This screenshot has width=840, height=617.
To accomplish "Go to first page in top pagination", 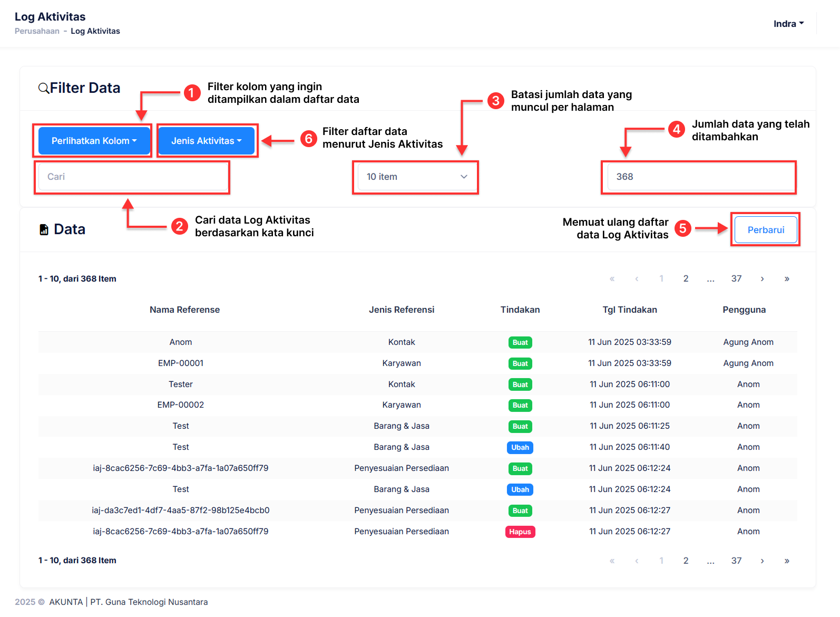I will click(x=612, y=279).
